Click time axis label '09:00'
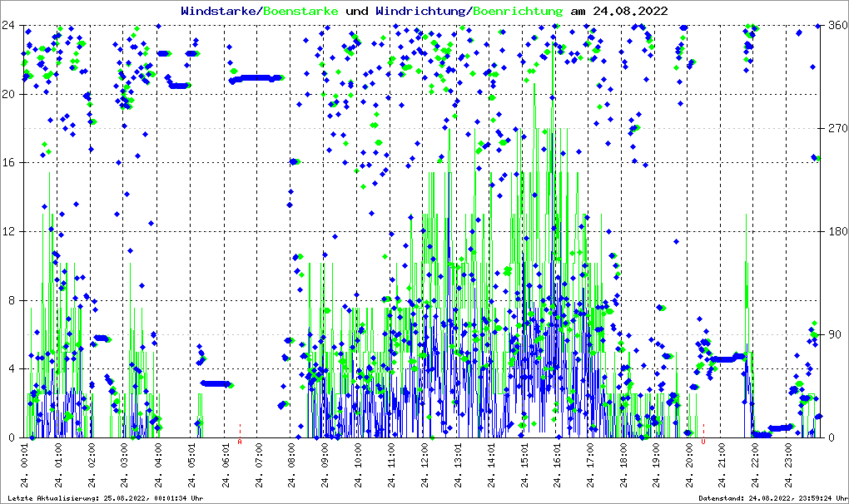Screen dimensions: 849x504 point(325,457)
